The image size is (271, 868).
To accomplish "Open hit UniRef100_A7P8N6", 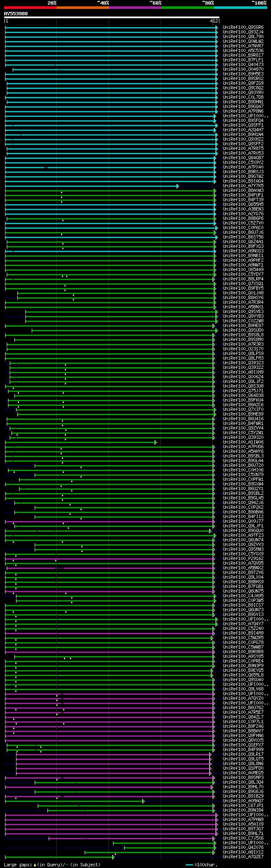I will [x=243, y=111].
